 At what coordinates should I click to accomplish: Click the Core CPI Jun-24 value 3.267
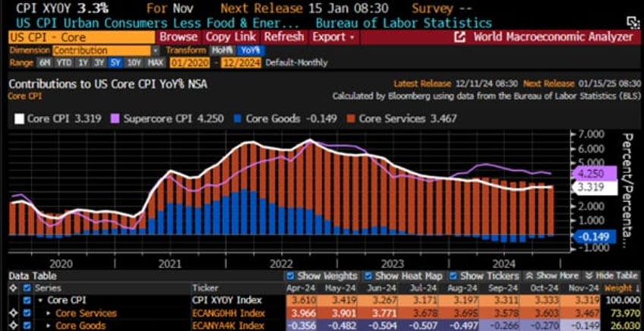click(x=382, y=301)
